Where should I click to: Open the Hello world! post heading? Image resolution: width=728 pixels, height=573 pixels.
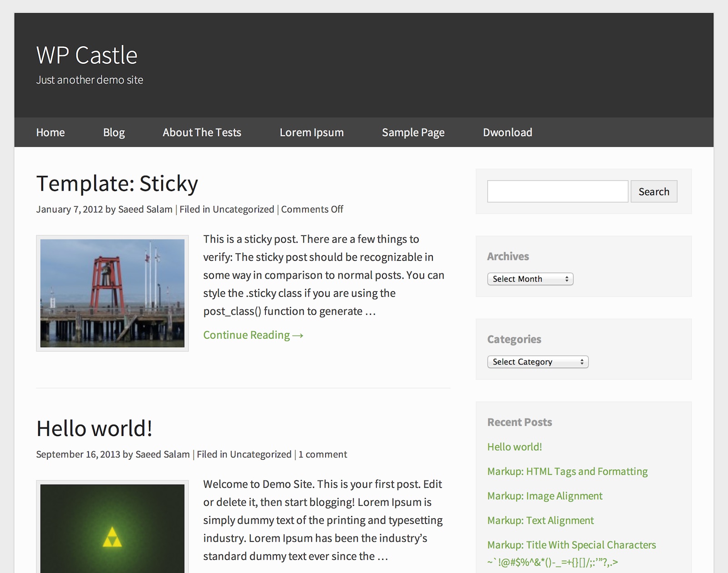pyautogui.click(x=94, y=428)
